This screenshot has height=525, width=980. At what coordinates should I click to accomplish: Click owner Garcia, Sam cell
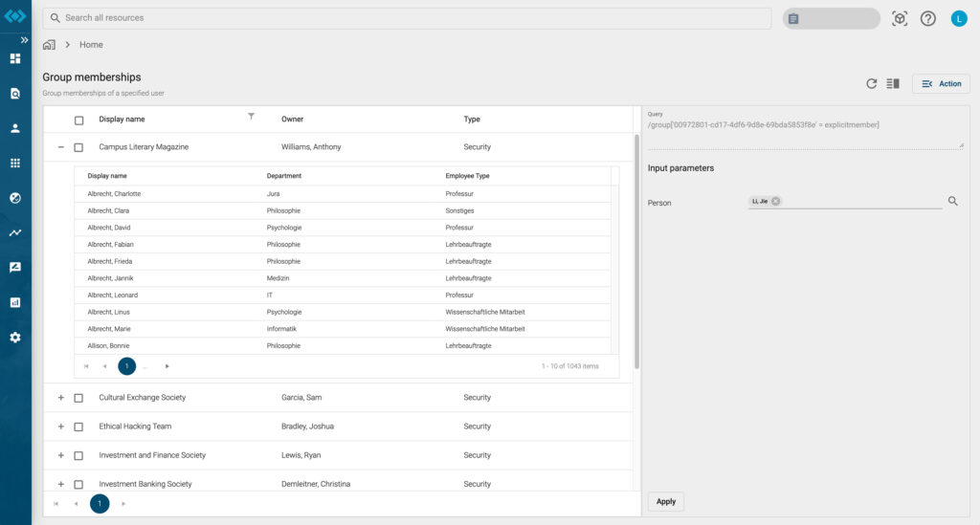tap(301, 398)
